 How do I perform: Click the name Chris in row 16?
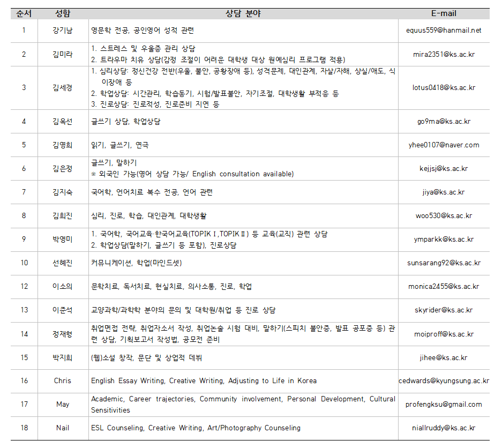[x=63, y=381]
